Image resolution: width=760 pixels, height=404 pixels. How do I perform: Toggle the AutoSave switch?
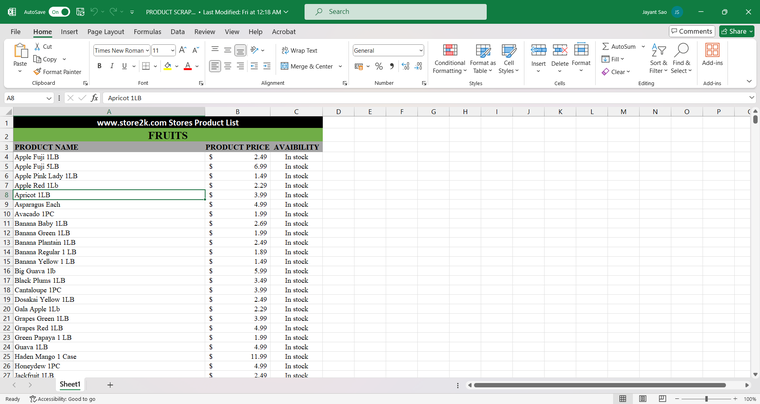(x=59, y=12)
